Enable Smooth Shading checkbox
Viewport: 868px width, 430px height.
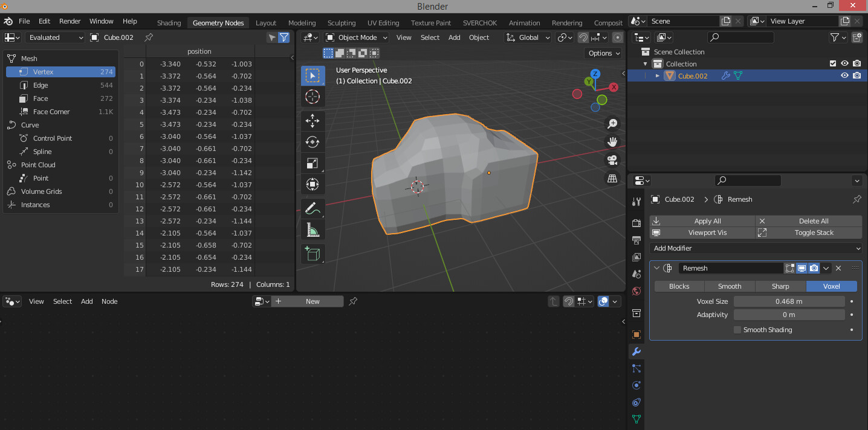[x=737, y=330]
